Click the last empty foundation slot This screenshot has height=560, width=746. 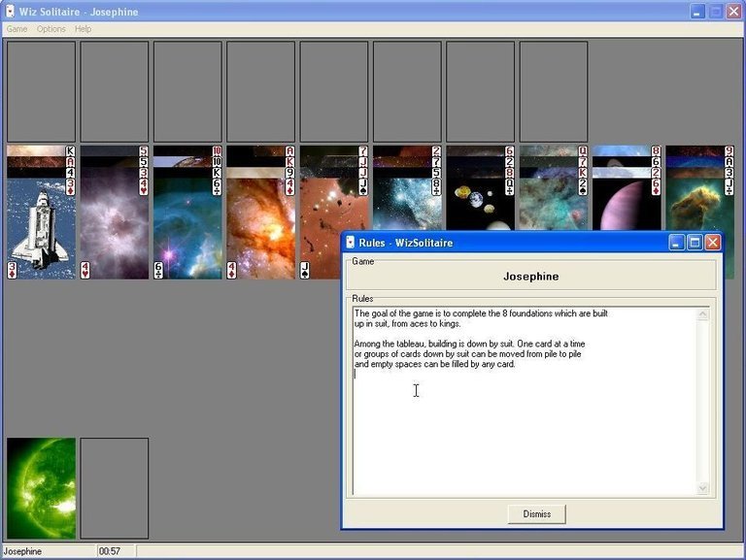554,92
